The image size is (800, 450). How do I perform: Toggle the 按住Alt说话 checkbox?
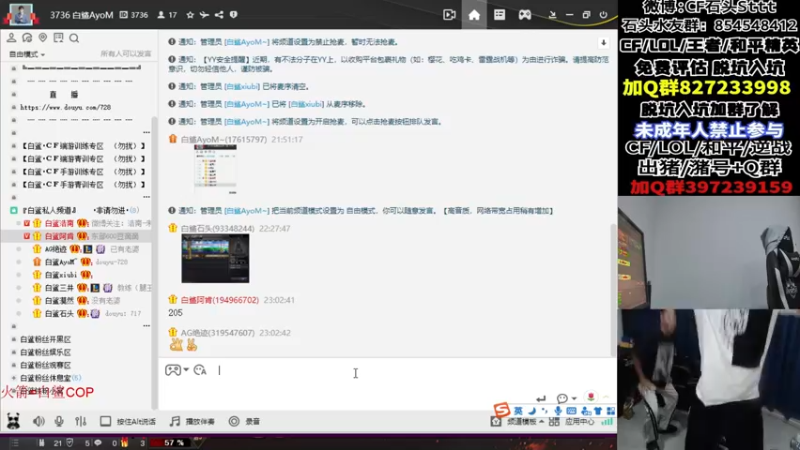(106, 421)
